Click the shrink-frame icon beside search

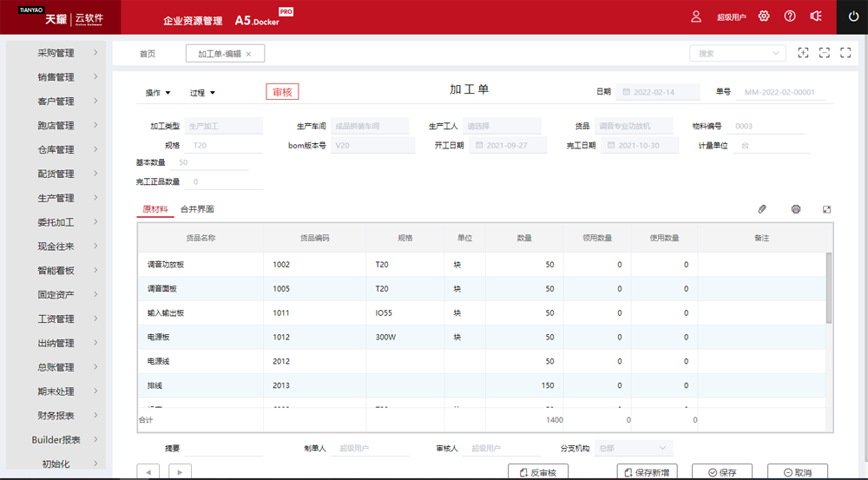(x=825, y=53)
